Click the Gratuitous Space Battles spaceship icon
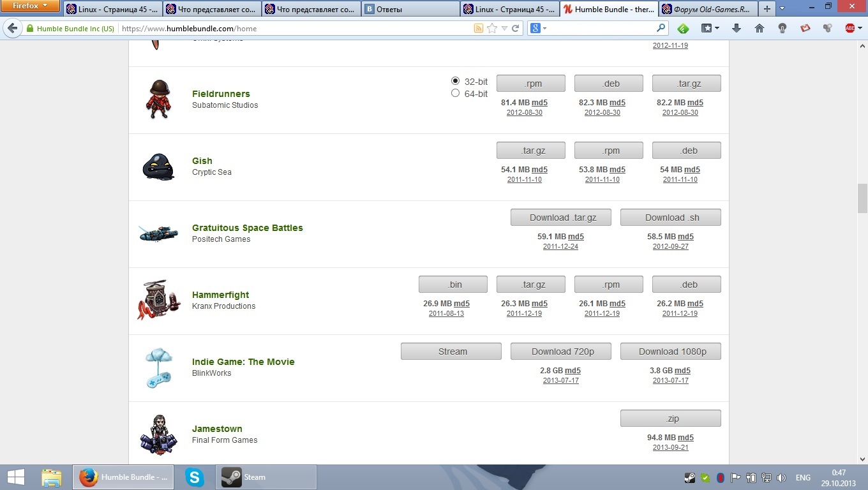 [x=158, y=234]
